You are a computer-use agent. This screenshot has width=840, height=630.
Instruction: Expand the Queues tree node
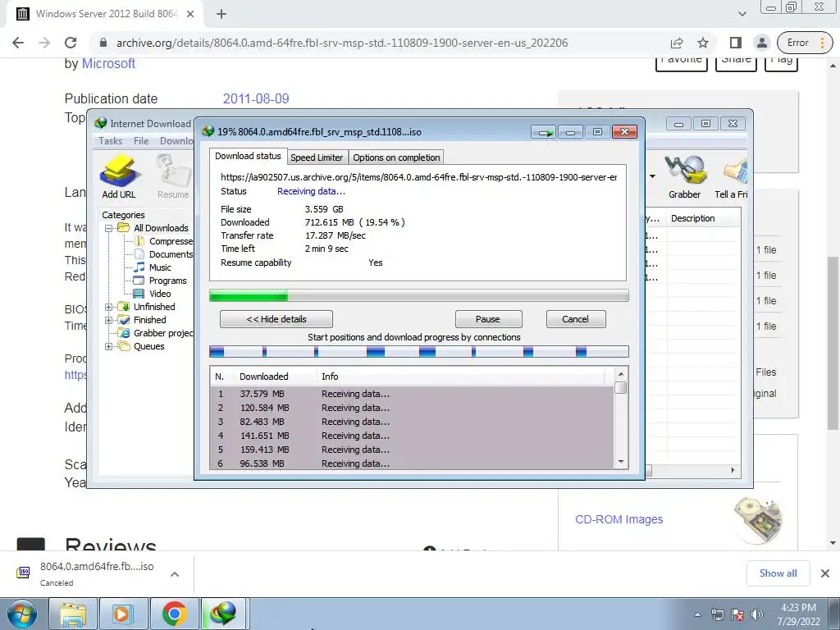pos(109,346)
